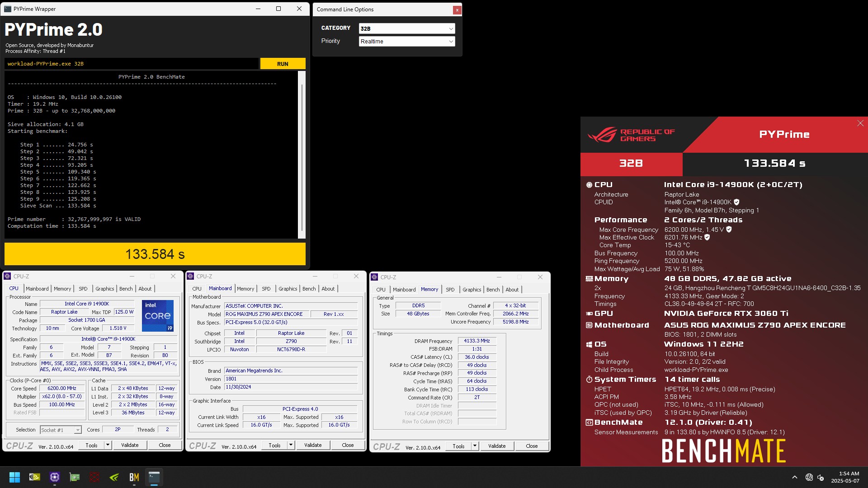
Task: Switch to Mainboard tab in leftmost CPU-Z window
Action: pyautogui.click(x=37, y=289)
